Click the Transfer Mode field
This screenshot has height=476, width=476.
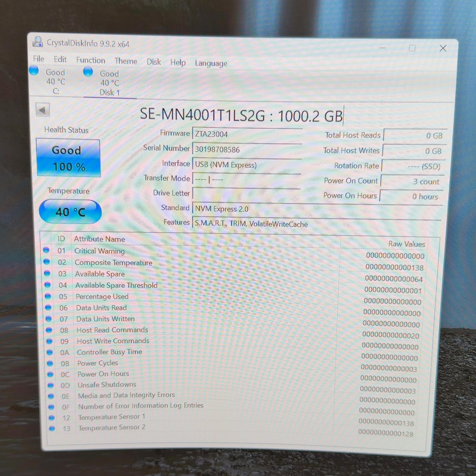(247, 180)
